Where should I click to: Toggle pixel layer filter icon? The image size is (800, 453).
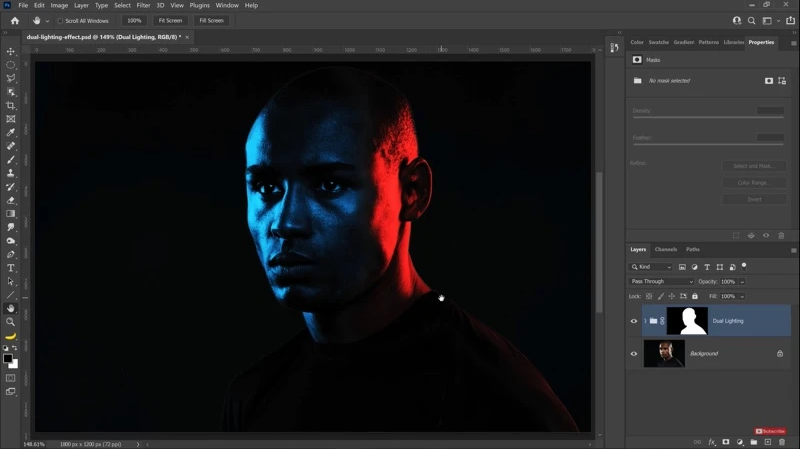682,267
